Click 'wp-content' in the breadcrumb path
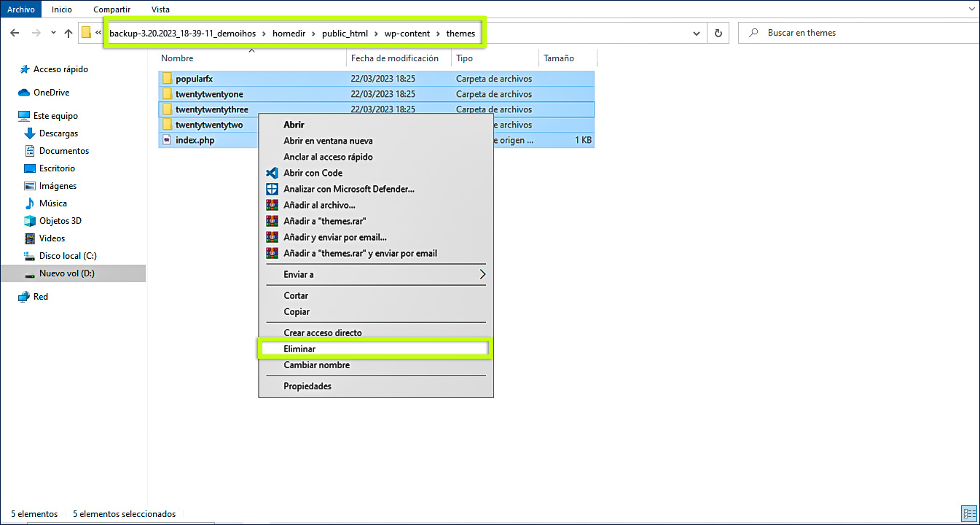 pyautogui.click(x=407, y=34)
